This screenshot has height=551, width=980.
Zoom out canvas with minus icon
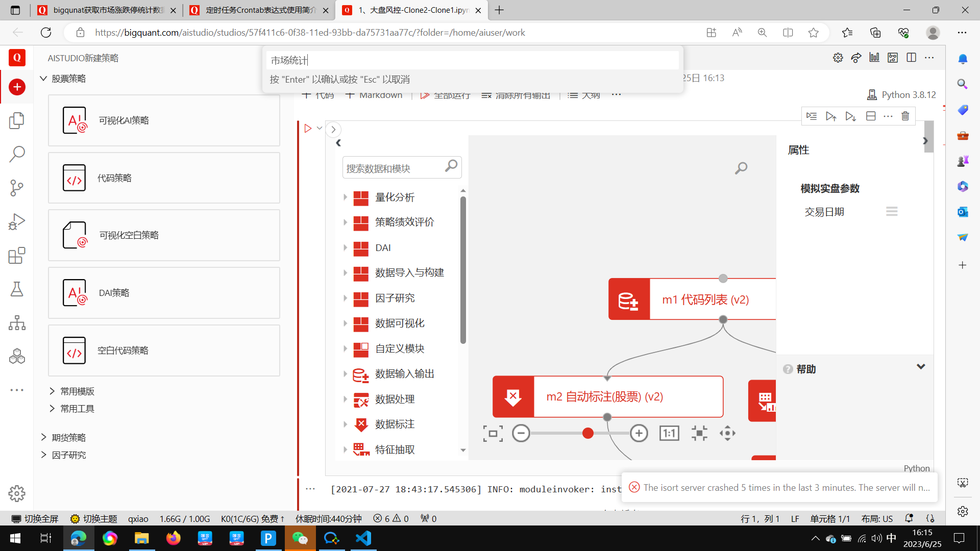tap(521, 434)
